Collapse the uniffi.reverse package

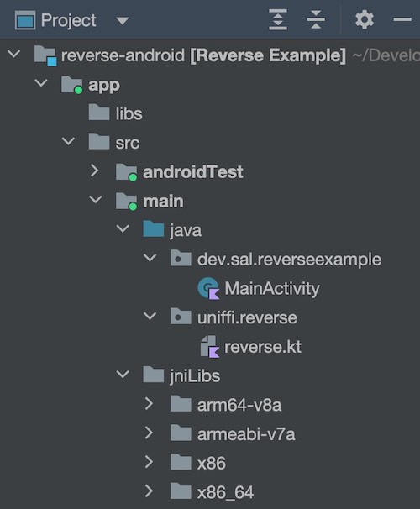click(150, 316)
